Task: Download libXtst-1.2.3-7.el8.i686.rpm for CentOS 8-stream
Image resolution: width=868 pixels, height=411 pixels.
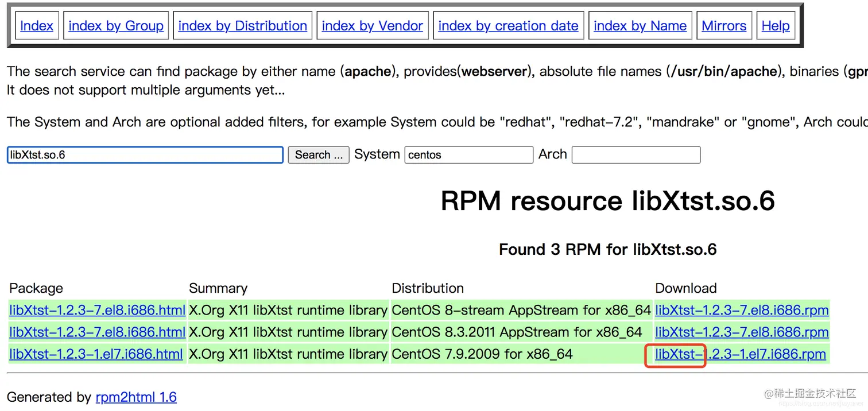Action: [x=742, y=311]
